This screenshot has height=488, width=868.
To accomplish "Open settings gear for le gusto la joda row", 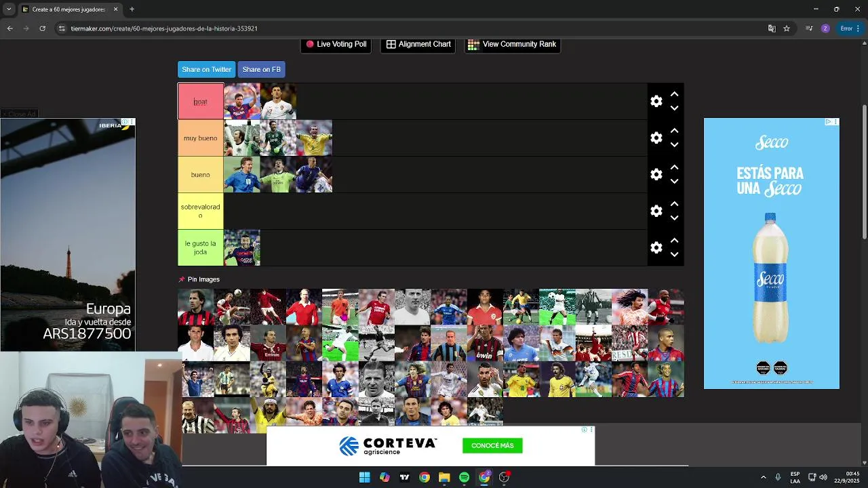I will 656,247.
